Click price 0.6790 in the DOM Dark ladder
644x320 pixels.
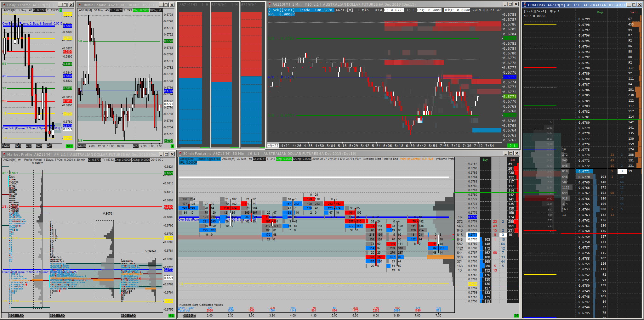pos(584,68)
